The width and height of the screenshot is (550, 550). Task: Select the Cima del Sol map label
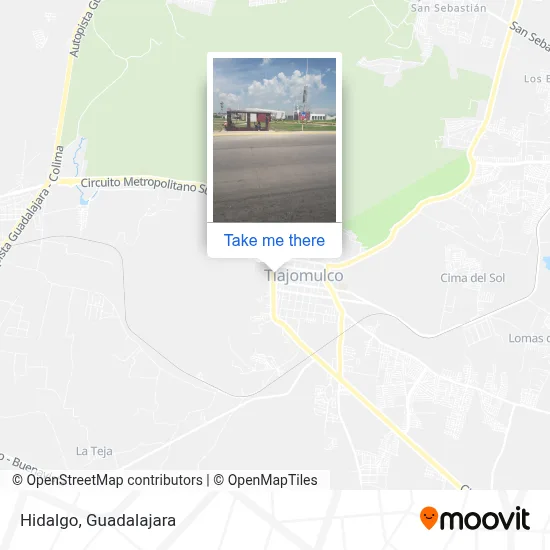coord(472,278)
